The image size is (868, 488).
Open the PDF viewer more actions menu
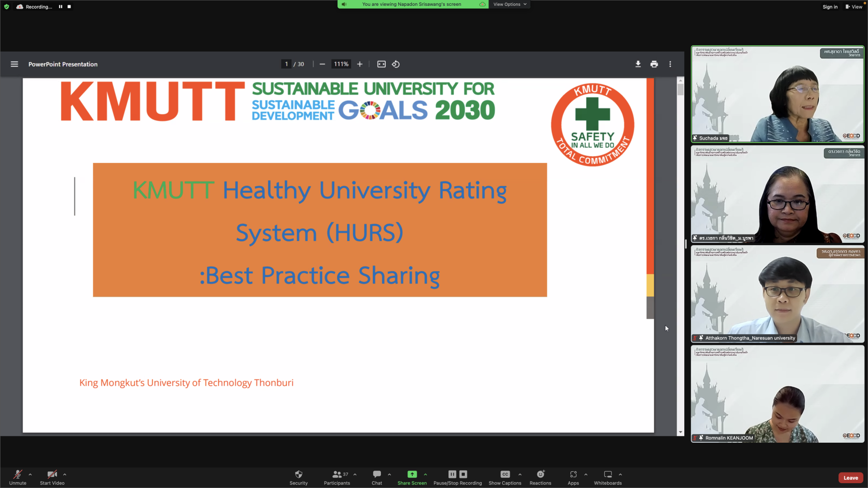tap(670, 64)
